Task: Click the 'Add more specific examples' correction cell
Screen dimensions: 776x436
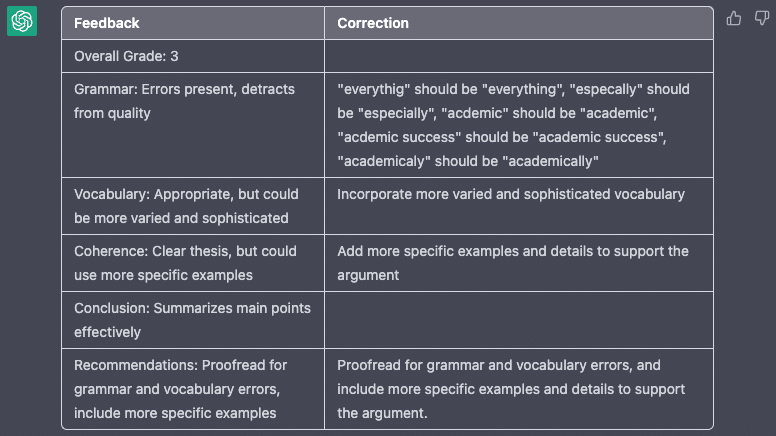Action: pyautogui.click(x=513, y=262)
